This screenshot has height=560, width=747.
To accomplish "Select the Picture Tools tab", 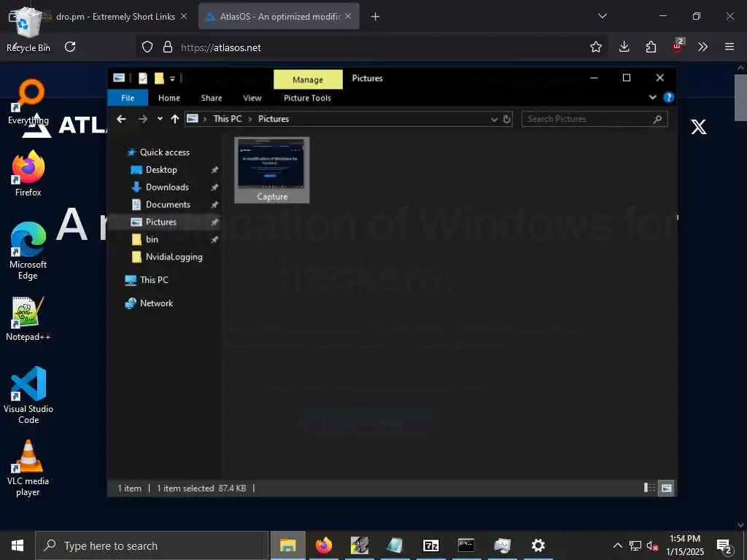I will 307,98.
